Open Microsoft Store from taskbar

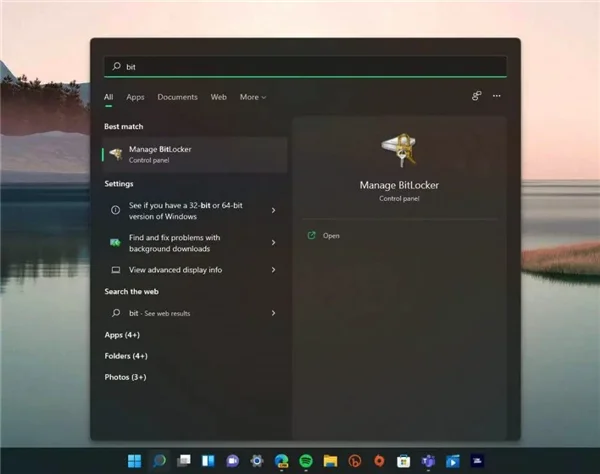(403, 461)
